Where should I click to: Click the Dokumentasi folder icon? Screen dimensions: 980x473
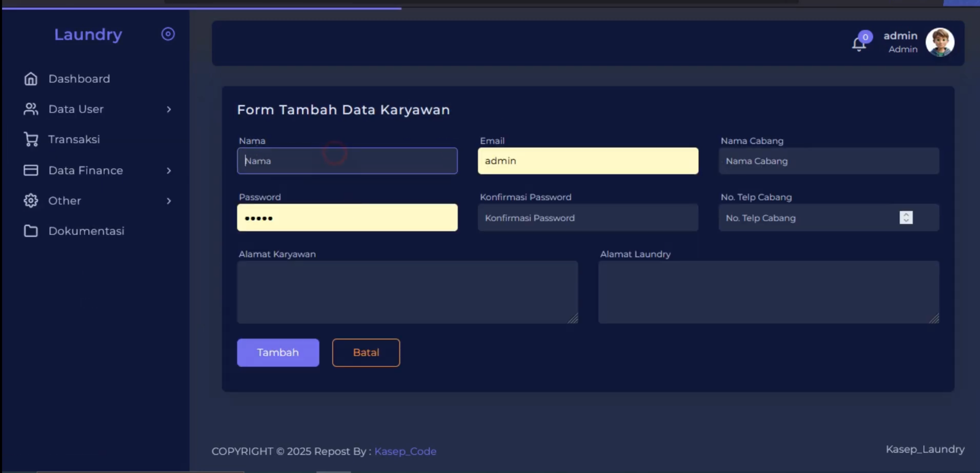(31, 231)
